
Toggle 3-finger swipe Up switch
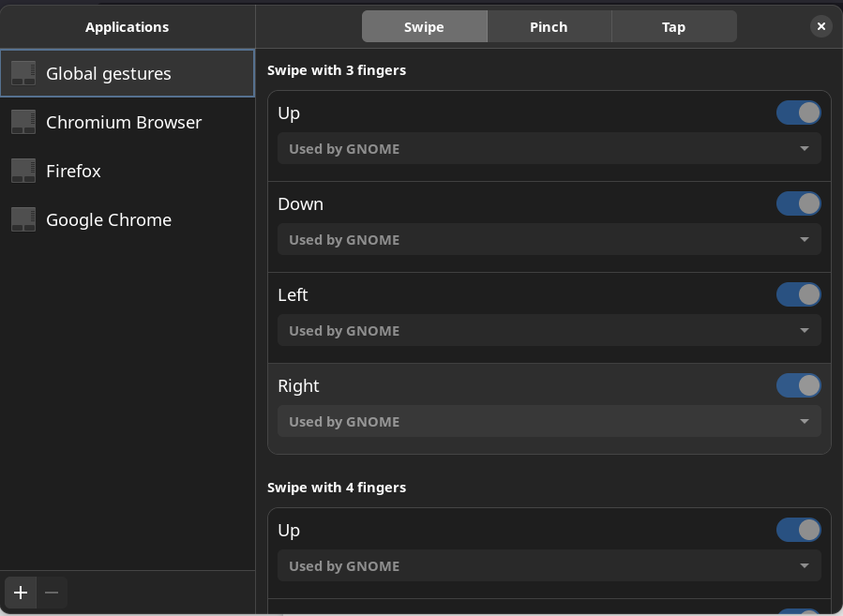tap(798, 113)
